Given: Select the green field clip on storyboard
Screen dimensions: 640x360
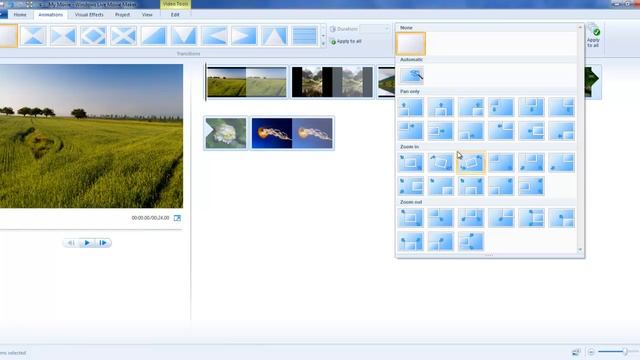Looking at the screenshot, I should (x=247, y=82).
